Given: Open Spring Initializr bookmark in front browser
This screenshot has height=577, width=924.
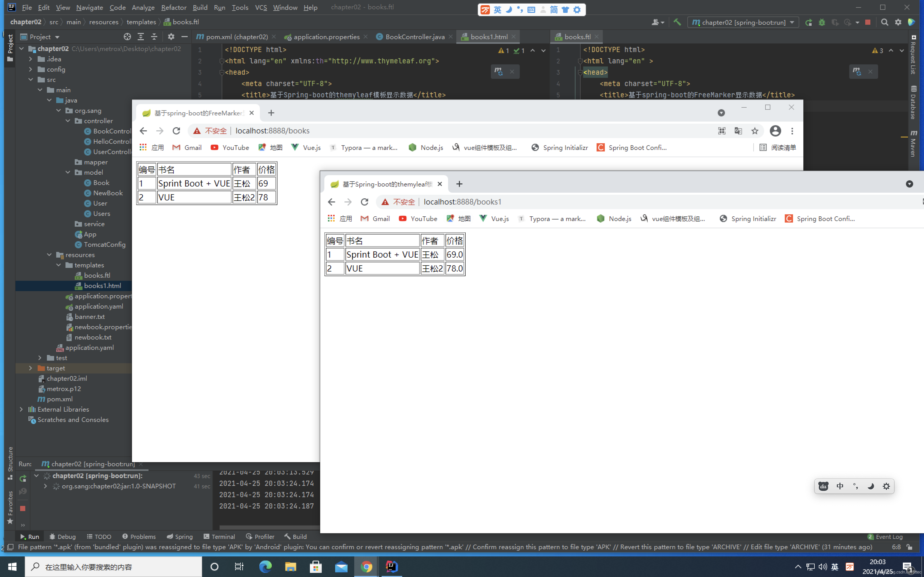Looking at the screenshot, I should (x=748, y=219).
